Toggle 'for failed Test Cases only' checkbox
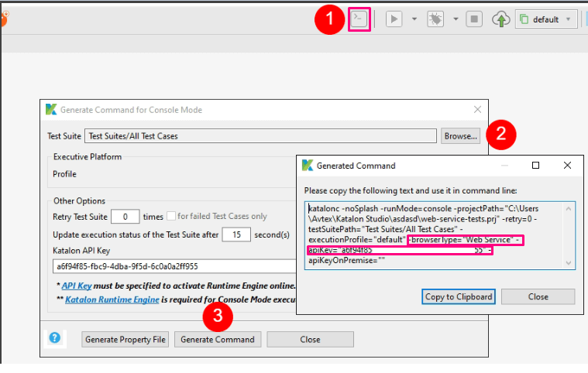 (171, 217)
